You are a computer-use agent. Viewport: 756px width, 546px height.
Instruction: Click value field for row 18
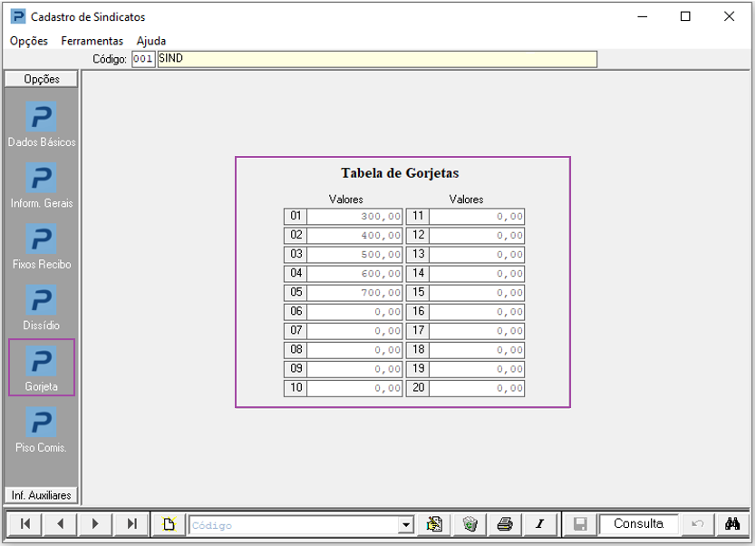(477, 350)
